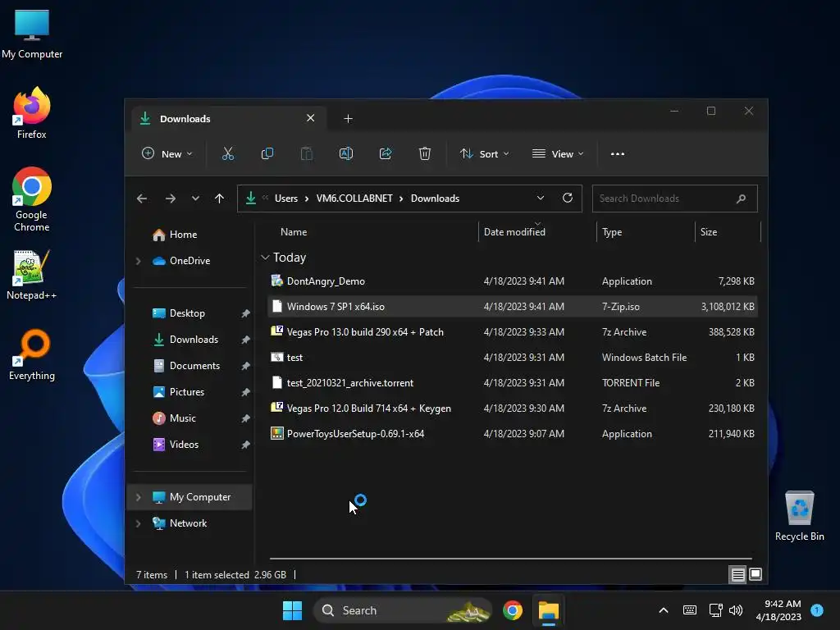
Task: Select test_20210321_archive.torrent file
Action: tap(512, 383)
